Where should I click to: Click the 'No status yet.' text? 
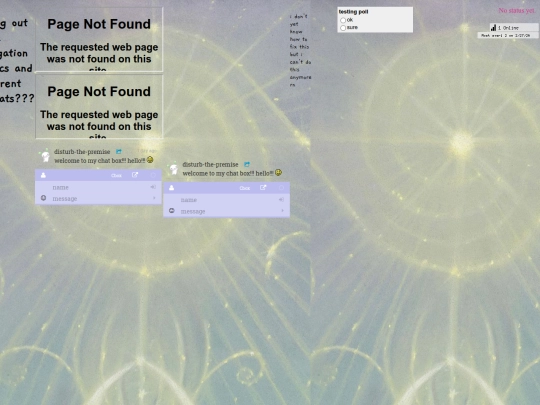[517, 11]
